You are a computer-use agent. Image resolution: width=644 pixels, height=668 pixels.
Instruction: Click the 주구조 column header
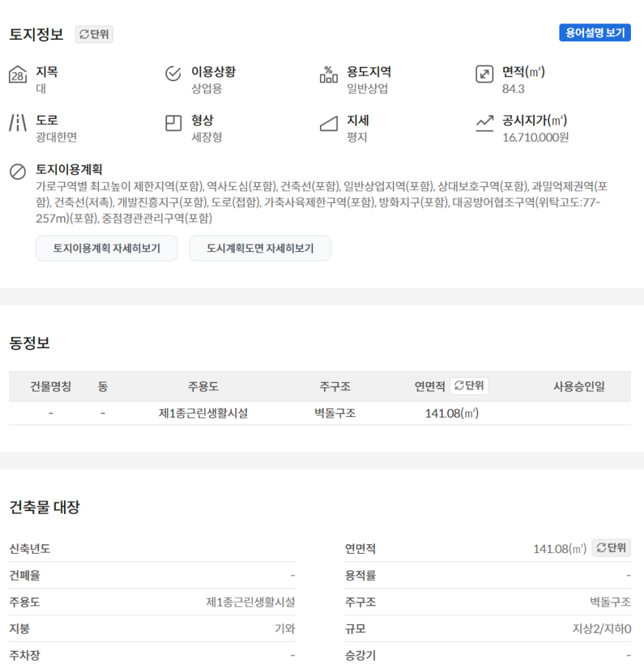pyautogui.click(x=335, y=387)
